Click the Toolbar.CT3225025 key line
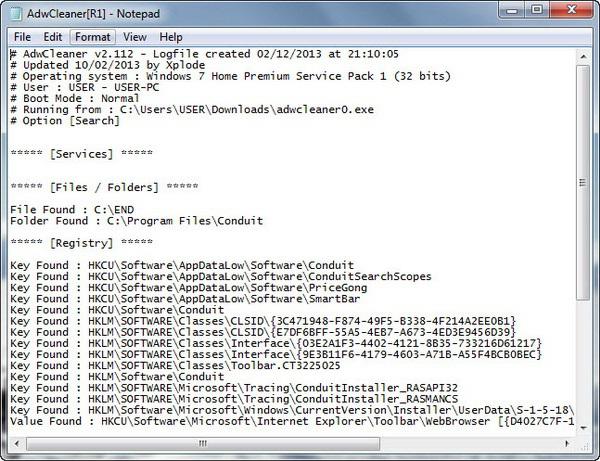This screenshot has height=461, width=600. [175, 365]
